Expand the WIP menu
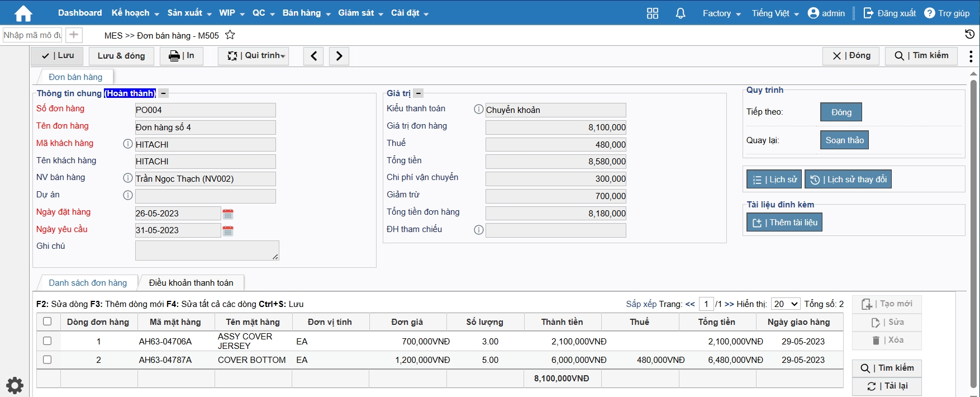This screenshot has width=980, height=397. (232, 13)
